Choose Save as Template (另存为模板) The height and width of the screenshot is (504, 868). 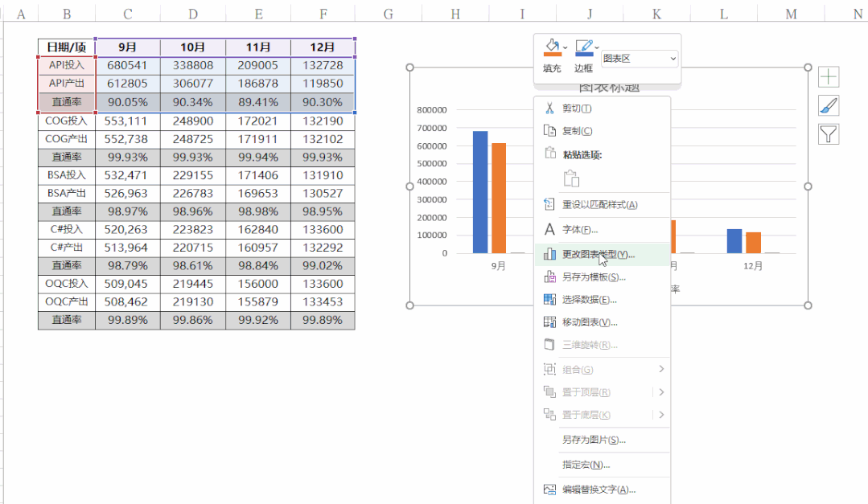pos(603,277)
